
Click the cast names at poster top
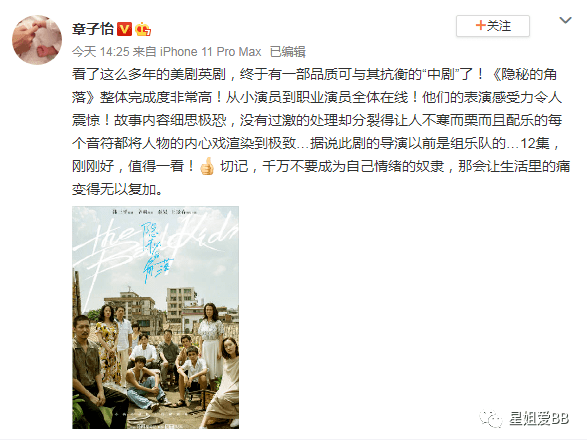154,212
